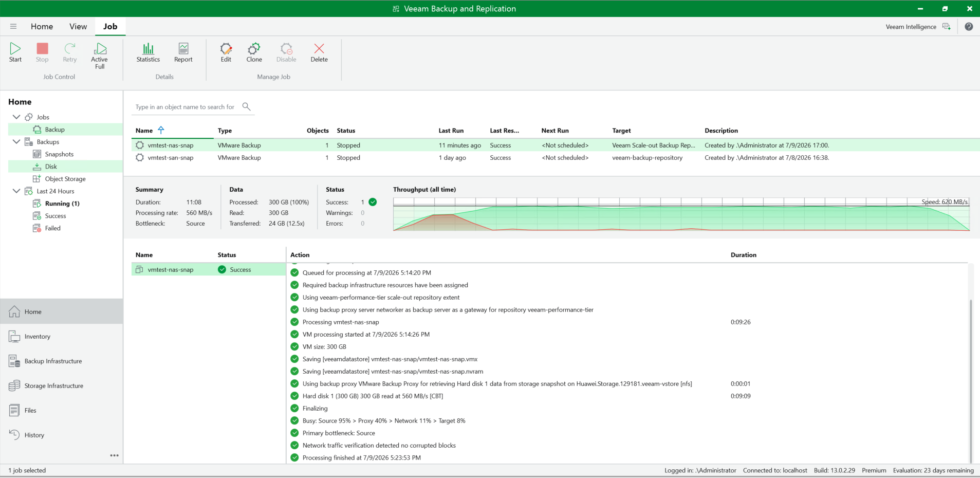
Task: Sort job list by Objects column
Action: click(318, 131)
